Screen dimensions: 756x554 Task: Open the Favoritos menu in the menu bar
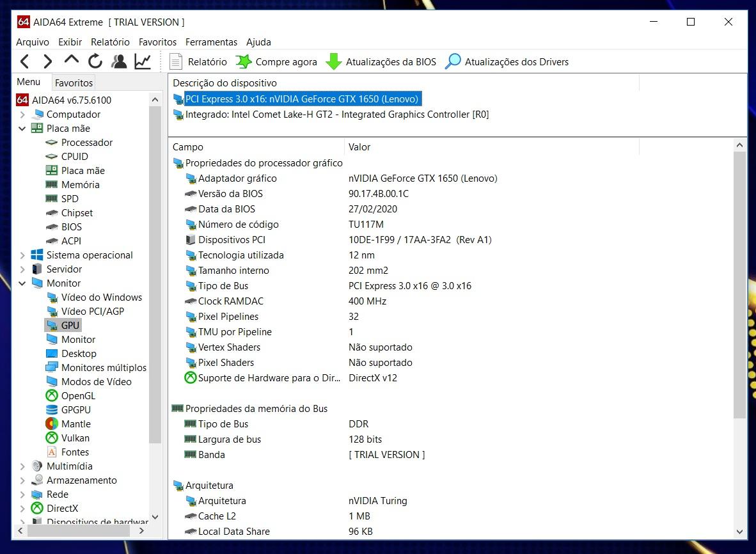click(157, 42)
